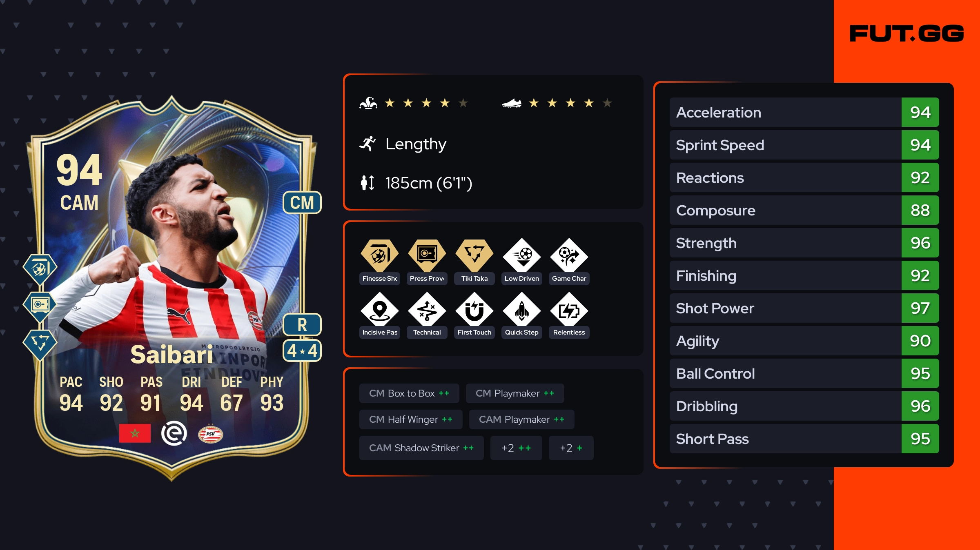The width and height of the screenshot is (980, 550).
Task: Select the Incisive Pass playstyle icon
Action: 379,310
